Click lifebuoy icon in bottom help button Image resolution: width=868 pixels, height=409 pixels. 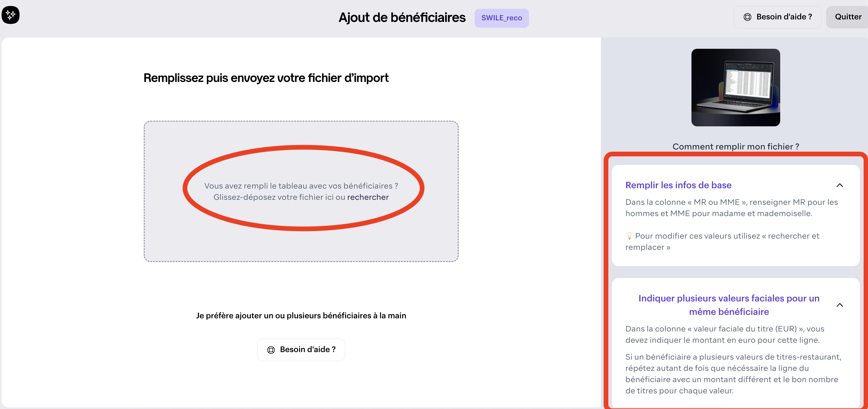[x=271, y=350]
